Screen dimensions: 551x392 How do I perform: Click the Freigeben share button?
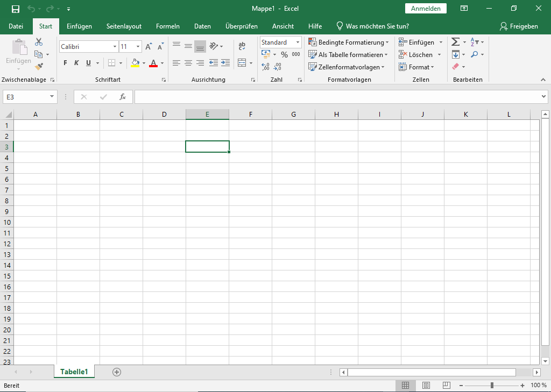(519, 26)
